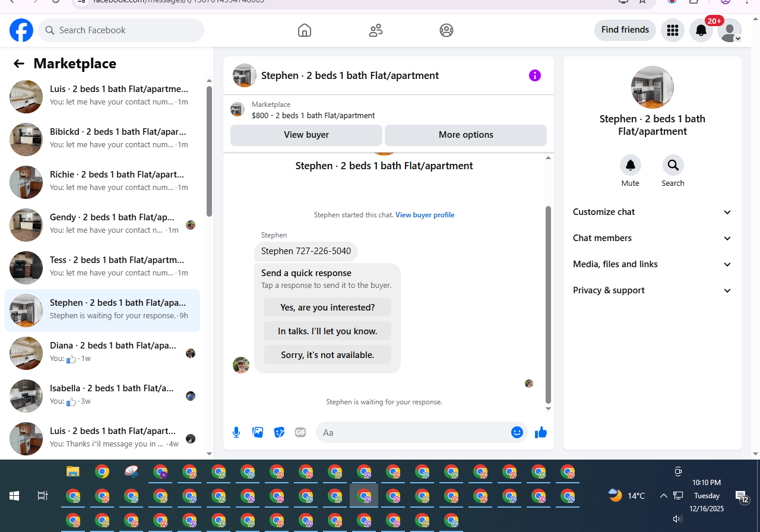
Task: Click the chat message area scrollbar
Action: click(548, 304)
